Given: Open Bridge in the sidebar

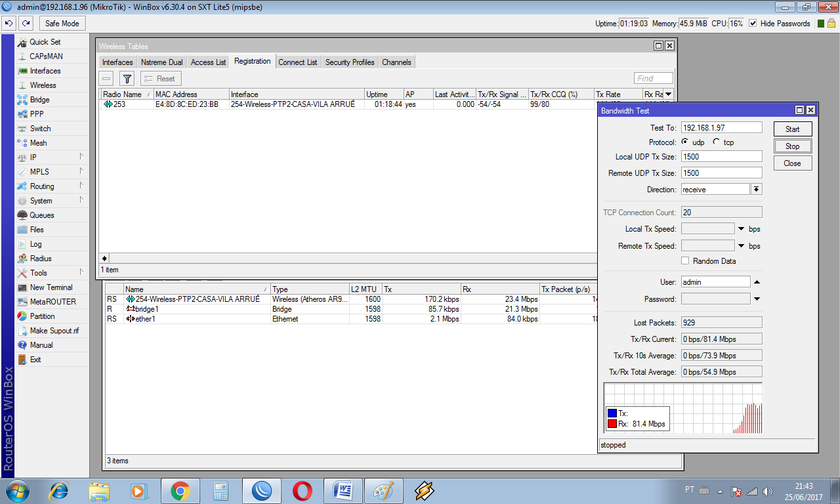Looking at the screenshot, I should coord(39,100).
